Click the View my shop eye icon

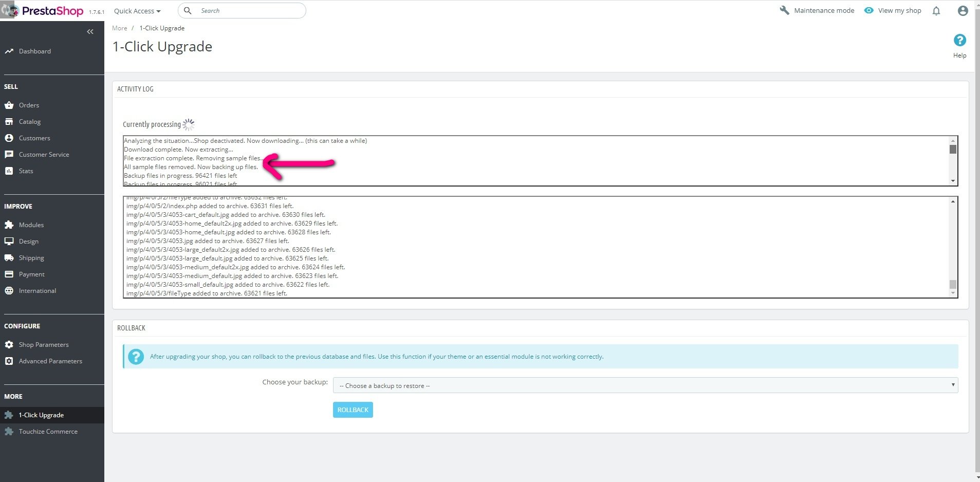(868, 10)
